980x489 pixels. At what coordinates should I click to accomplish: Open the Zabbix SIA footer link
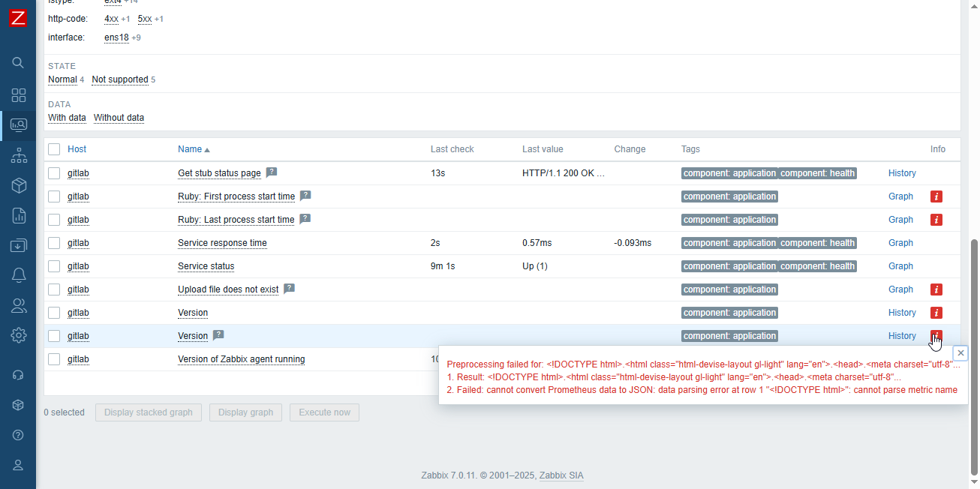[561, 475]
